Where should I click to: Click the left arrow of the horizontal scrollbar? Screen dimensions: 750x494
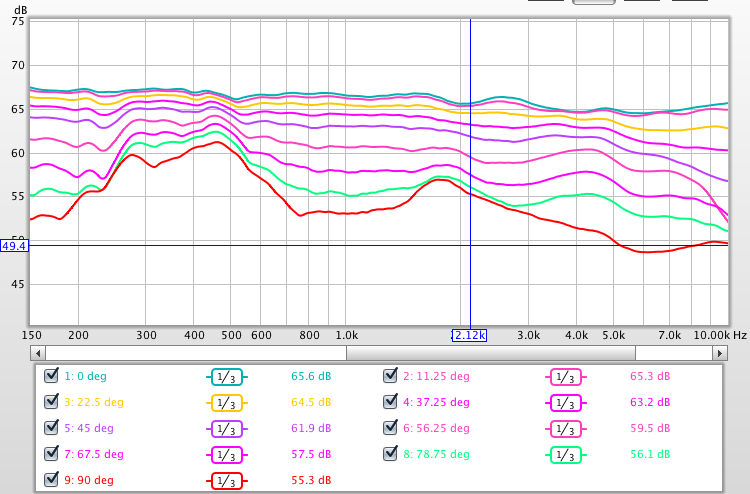pos(38,353)
